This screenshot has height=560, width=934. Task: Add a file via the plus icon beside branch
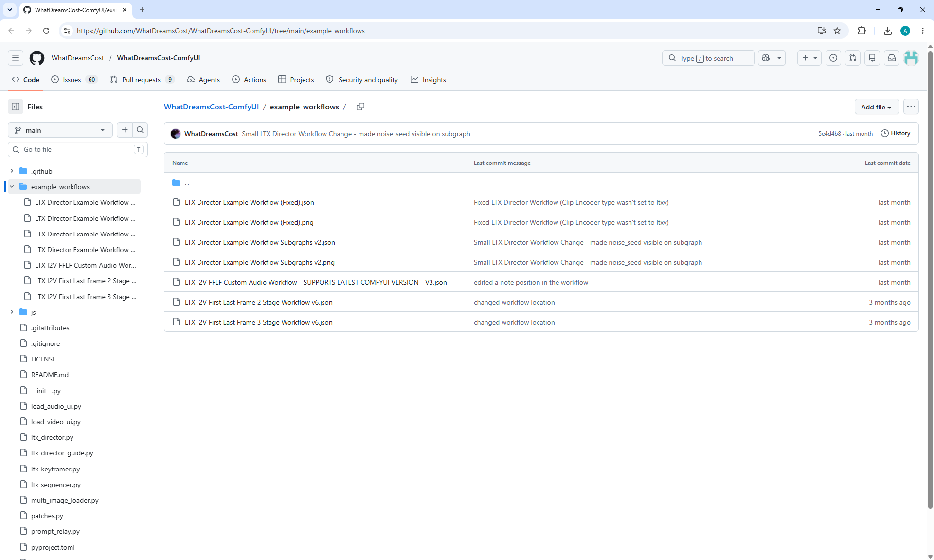click(125, 130)
